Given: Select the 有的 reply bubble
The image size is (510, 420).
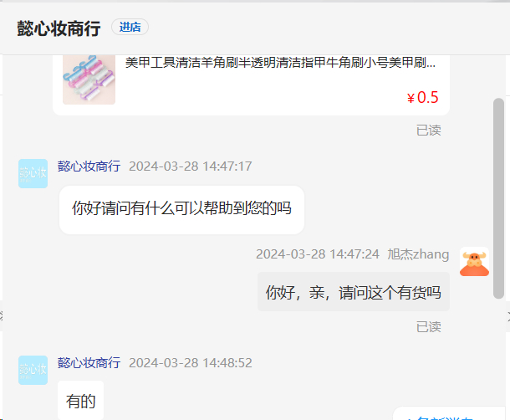Looking at the screenshot, I should (x=80, y=400).
